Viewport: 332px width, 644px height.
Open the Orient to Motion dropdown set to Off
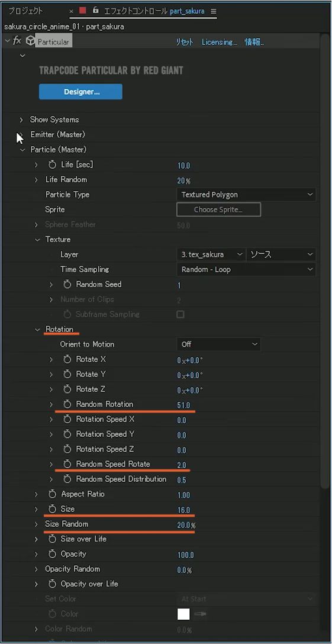click(218, 344)
